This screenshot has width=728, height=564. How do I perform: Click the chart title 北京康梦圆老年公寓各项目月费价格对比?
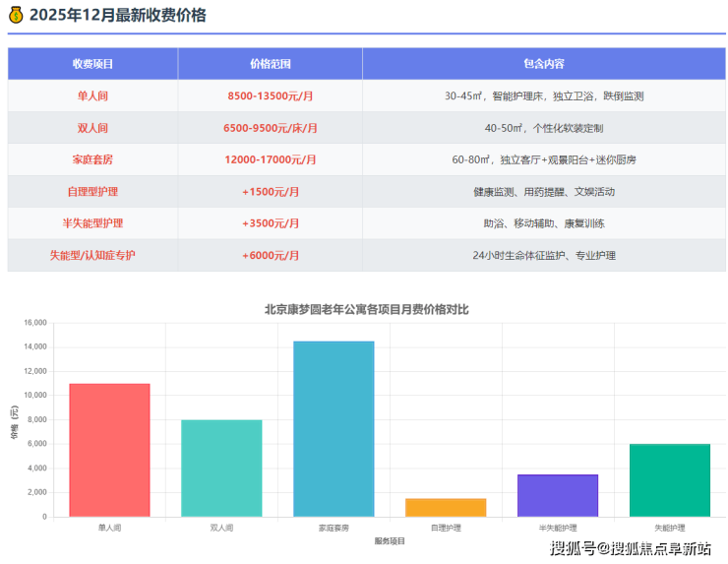[x=367, y=309]
